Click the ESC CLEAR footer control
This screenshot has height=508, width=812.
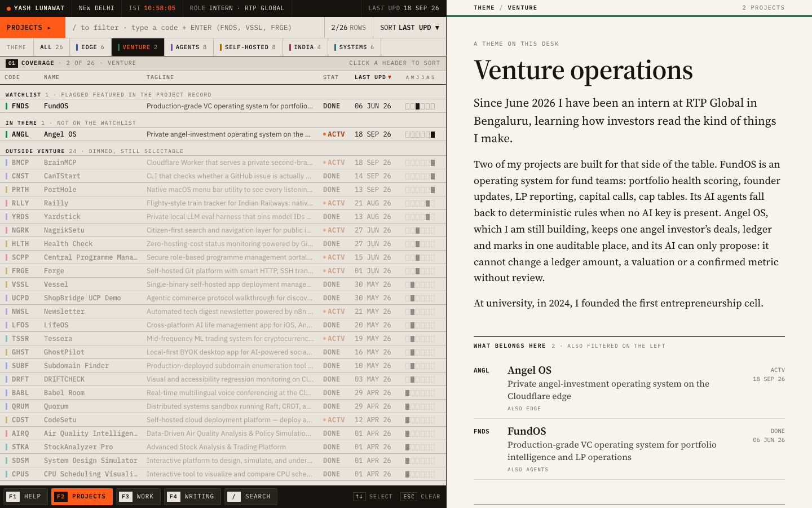click(420, 497)
